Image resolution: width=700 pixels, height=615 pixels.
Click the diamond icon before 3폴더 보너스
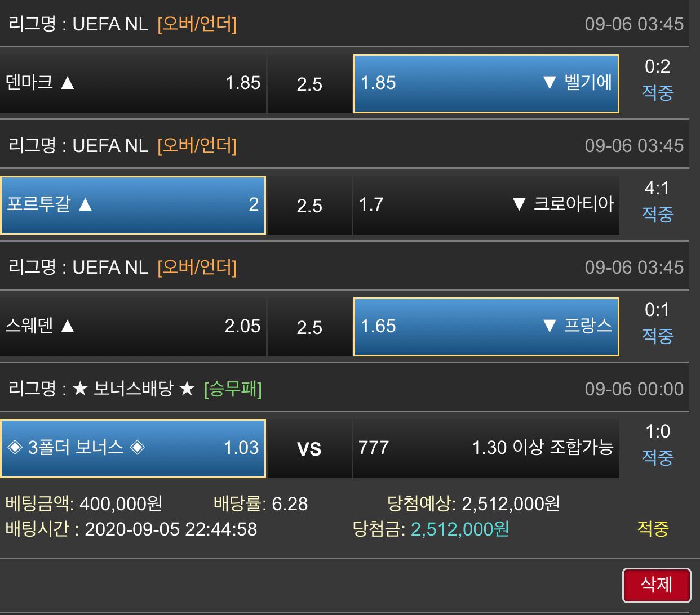tap(15, 448)
